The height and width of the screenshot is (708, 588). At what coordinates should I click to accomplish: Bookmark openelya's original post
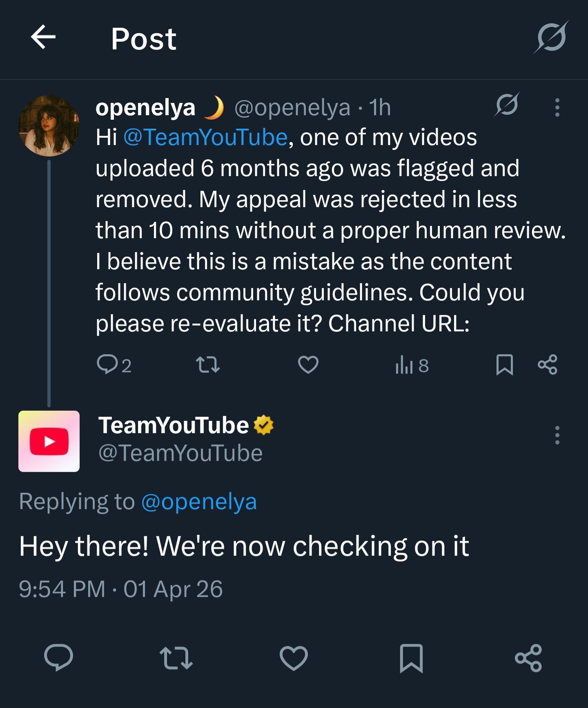click(x=504, y=365)
